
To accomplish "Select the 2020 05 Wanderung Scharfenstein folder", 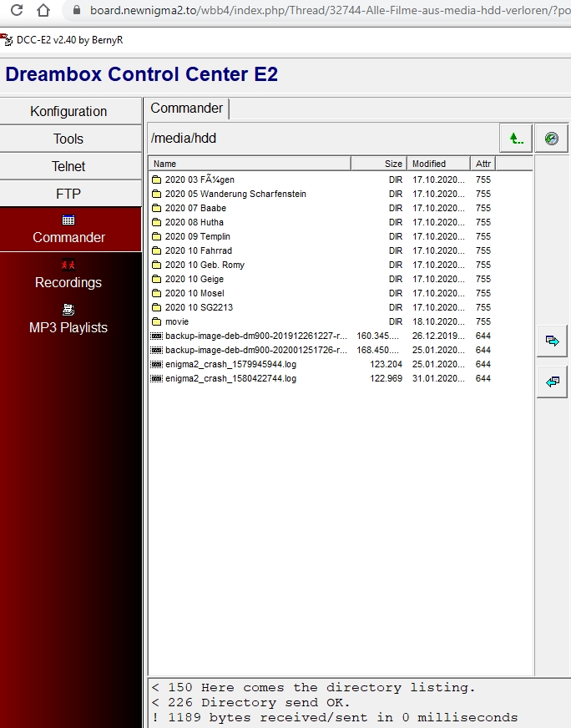I will click(235, 194).
